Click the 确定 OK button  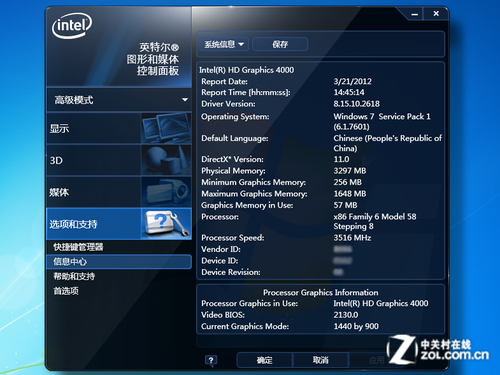click(x=265, y=360)
